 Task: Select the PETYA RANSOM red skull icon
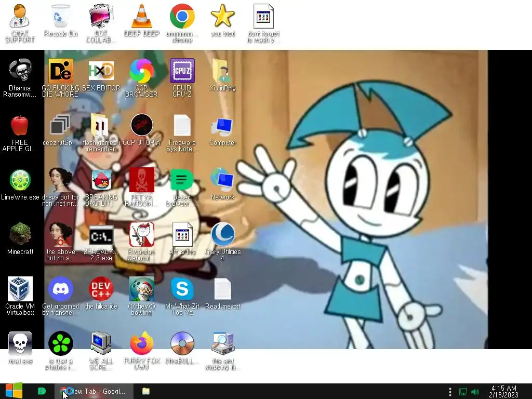141,187
